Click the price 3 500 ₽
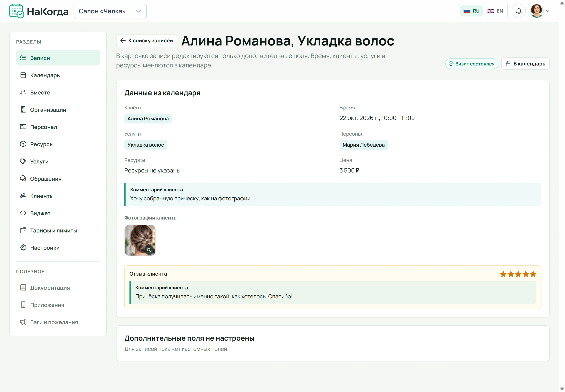Image resolution: width=565 pixels, height=392 pixels. pyautogui.click(x=349, y=171)
